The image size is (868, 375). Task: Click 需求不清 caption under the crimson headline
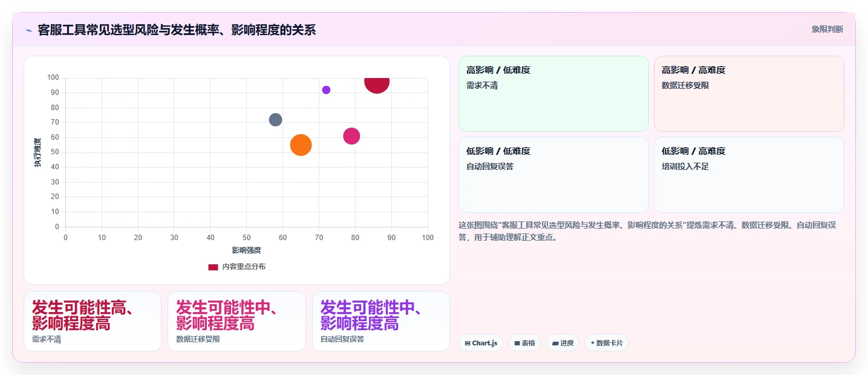pos(47,339)
